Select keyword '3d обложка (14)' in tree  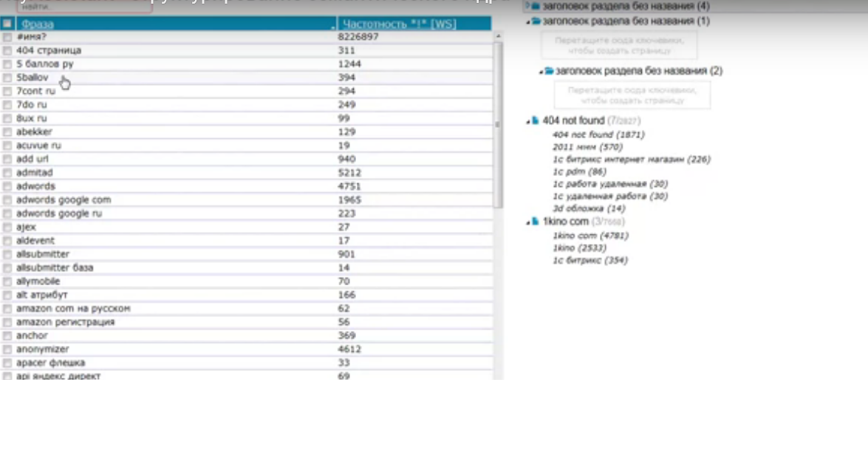pos(589,209)
